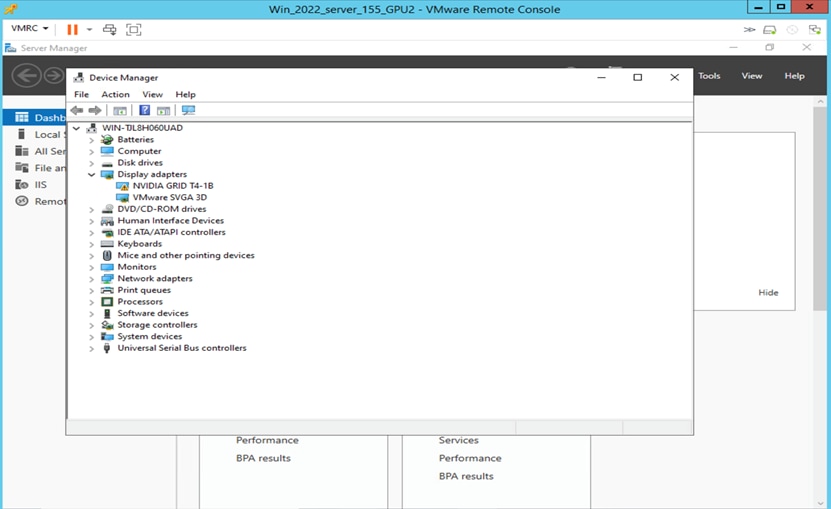Open the Tools menu in Server Manager
The width and height of the screenshot is (831, 509).
(x=709, y=76)
